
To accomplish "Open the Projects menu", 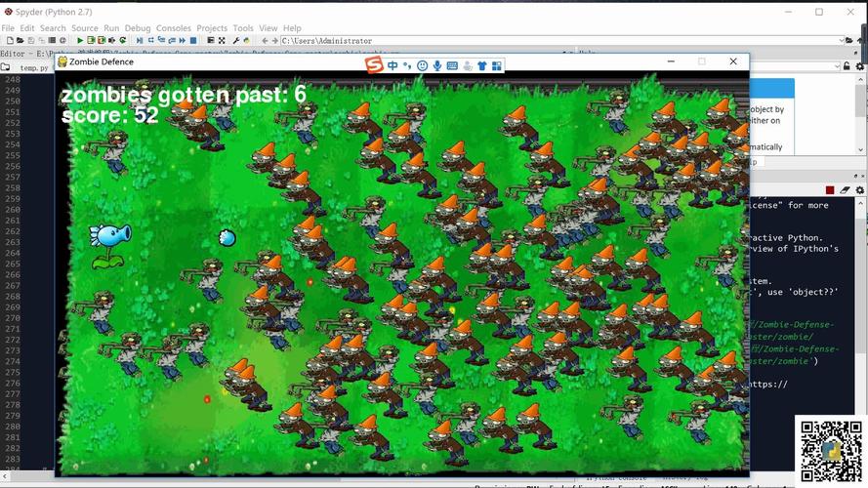I will coord(212,27).
